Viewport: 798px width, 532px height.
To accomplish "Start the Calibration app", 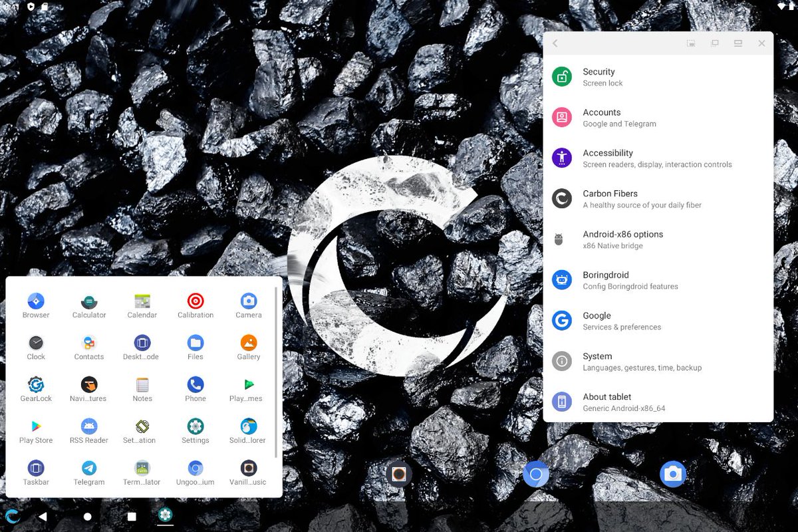I will (196, 306).
